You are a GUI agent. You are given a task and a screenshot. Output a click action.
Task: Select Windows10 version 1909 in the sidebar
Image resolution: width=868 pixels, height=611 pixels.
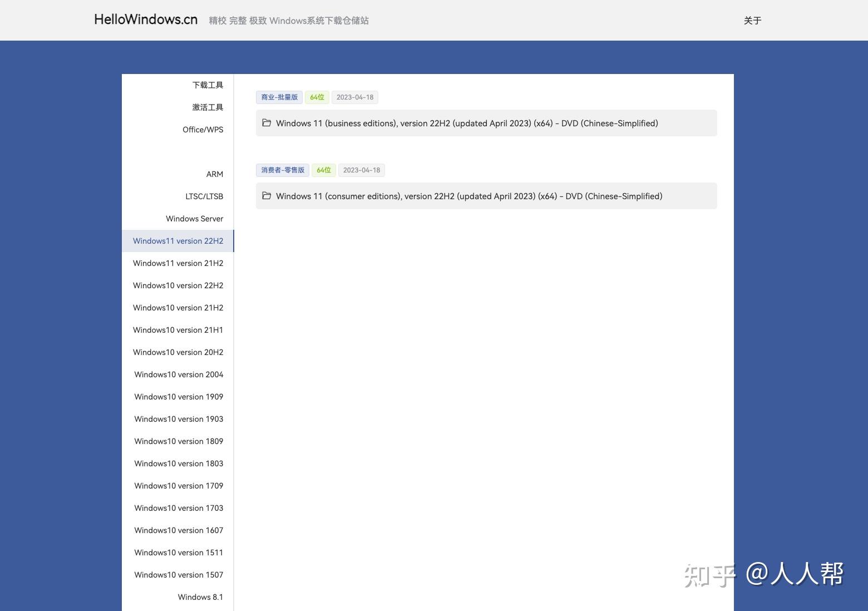click(x=179, y=396)
